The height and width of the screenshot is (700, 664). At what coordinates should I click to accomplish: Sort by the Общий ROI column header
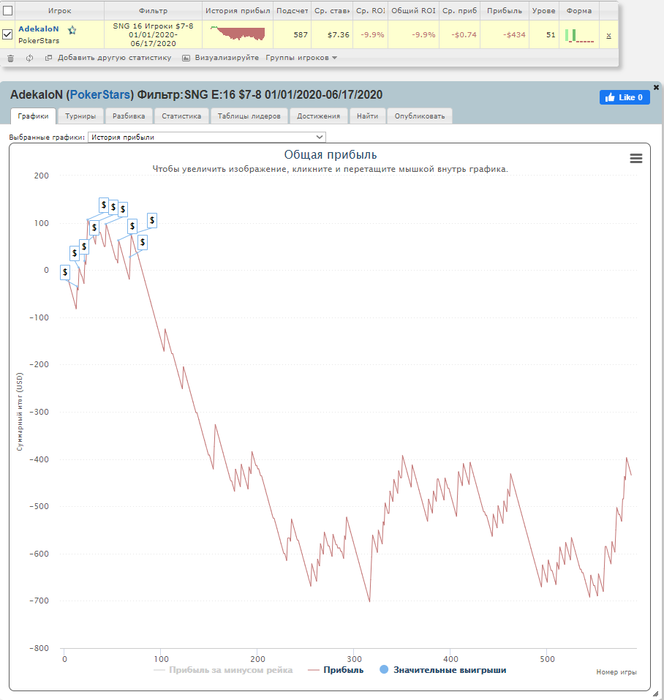(413, 10)
